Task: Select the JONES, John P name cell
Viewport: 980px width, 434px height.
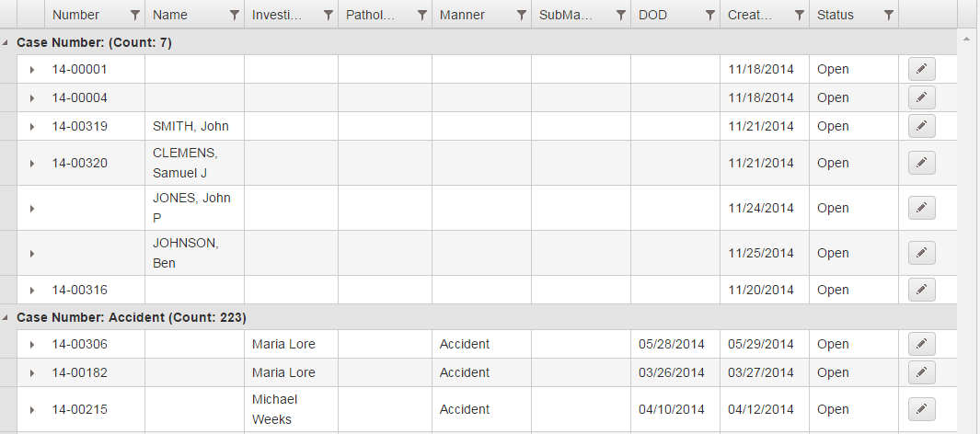Action: [x=193, y=208]
